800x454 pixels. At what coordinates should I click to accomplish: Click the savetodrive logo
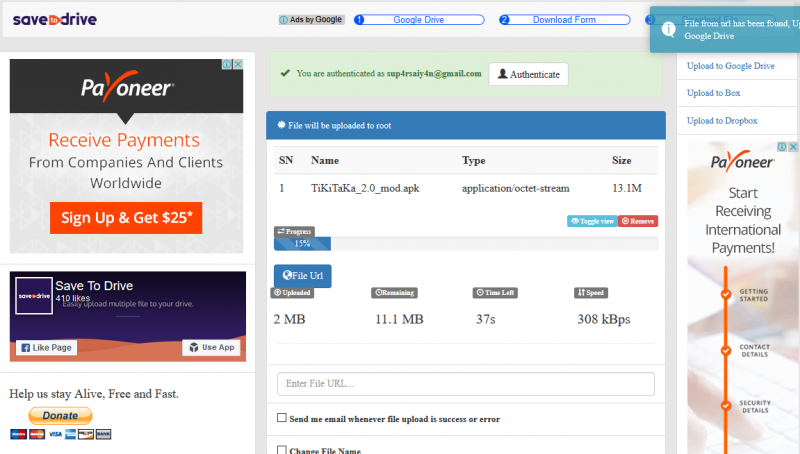coord(55,19)
